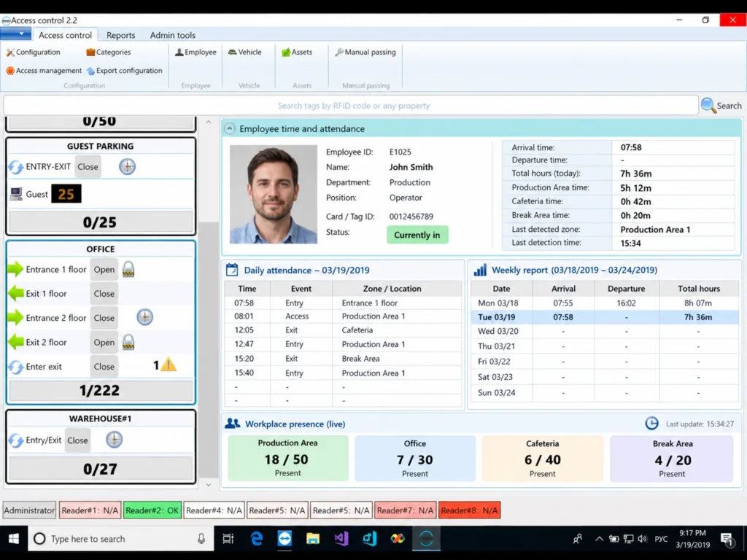The width and height of the screenshot is (747, 560).
Task: Open Access management
Action: pyautogui.click(x=44, y=71)
